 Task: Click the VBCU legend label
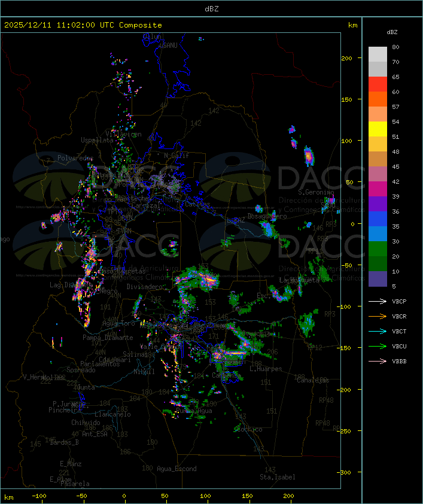(x=399, y=346)
